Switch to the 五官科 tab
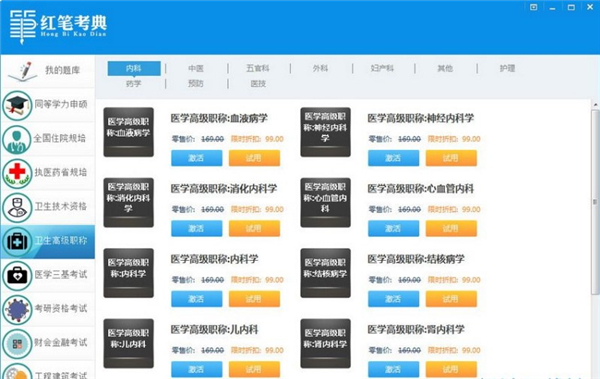This screenshot has width=600, height=379. pyautogui.click(x=258, y=69)
